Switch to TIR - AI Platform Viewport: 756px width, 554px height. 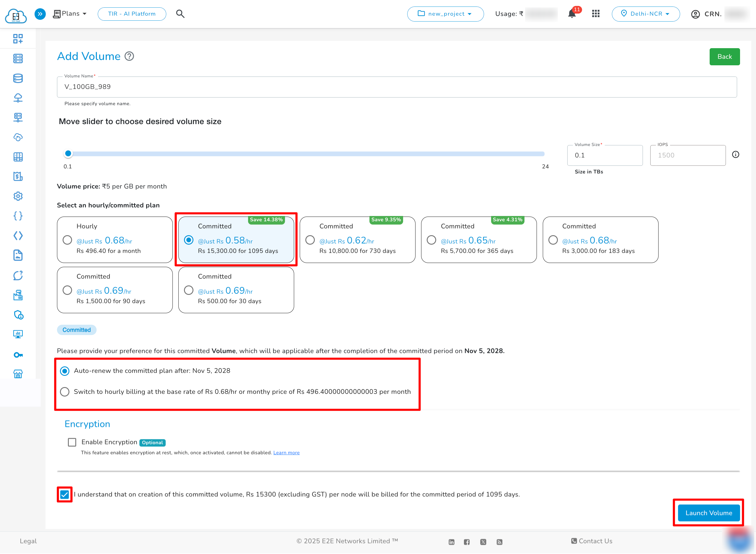pos(132,14)
